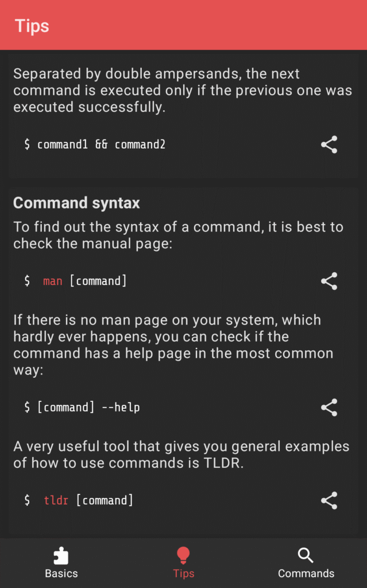Click the "Command syntax" heading
This screenshot has height=588, width=367.
[76, 203]
